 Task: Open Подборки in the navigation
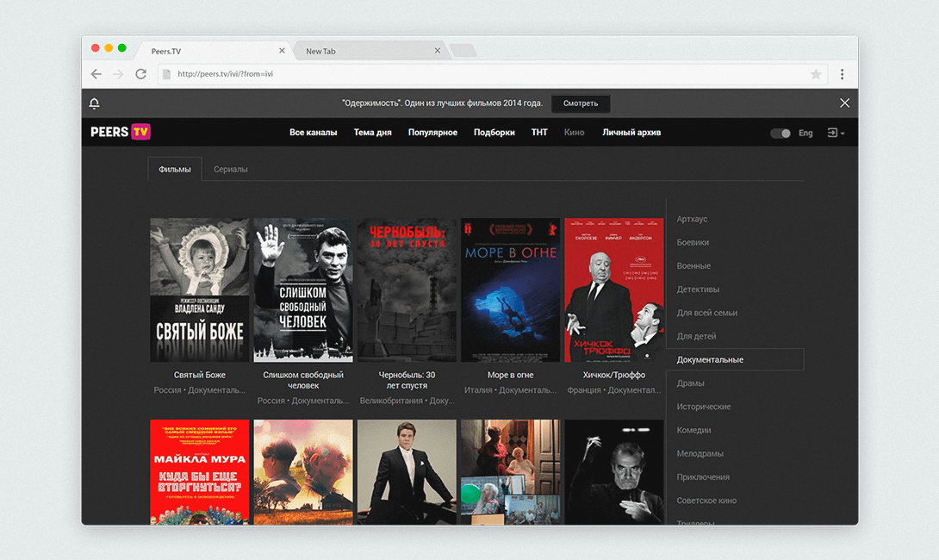[494, 133]
